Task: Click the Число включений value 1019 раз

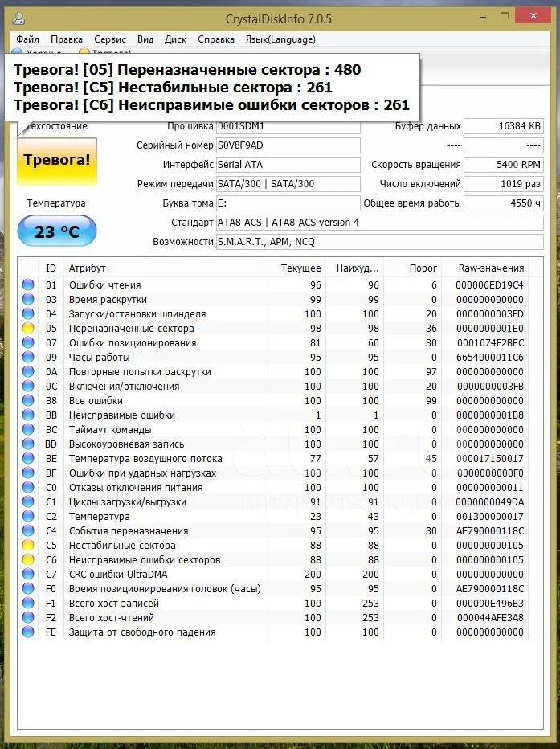Action: [x=504, y=183]
